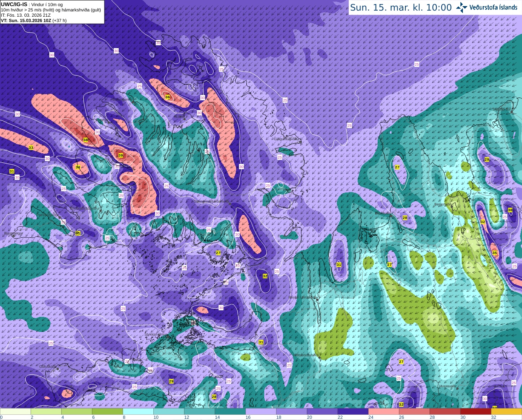Screen dimensions: 522x420
Task: Select the medium purple 18–20 legend swatch
Action: click(292, 411)
